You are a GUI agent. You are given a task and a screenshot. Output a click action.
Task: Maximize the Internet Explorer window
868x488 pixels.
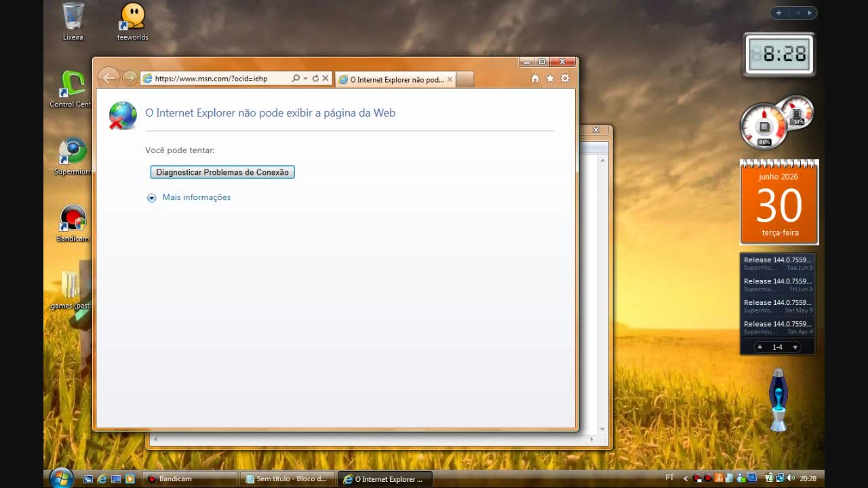pyautogui.click(x=542, y=62)
